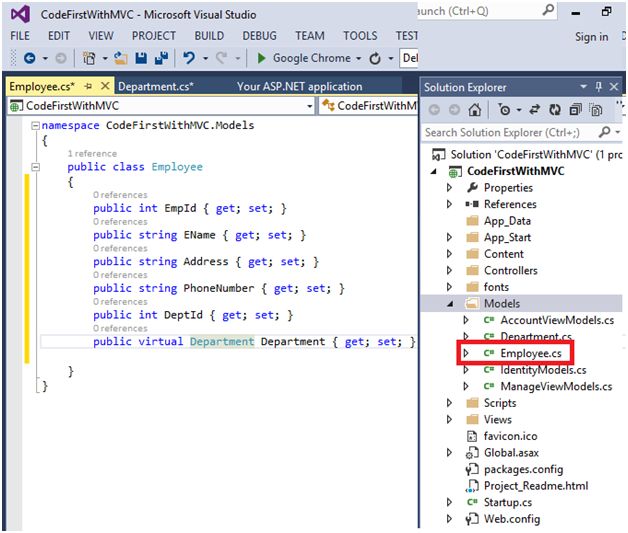Click the Sign in link
The image size is (628, 533).
(591, 37)
